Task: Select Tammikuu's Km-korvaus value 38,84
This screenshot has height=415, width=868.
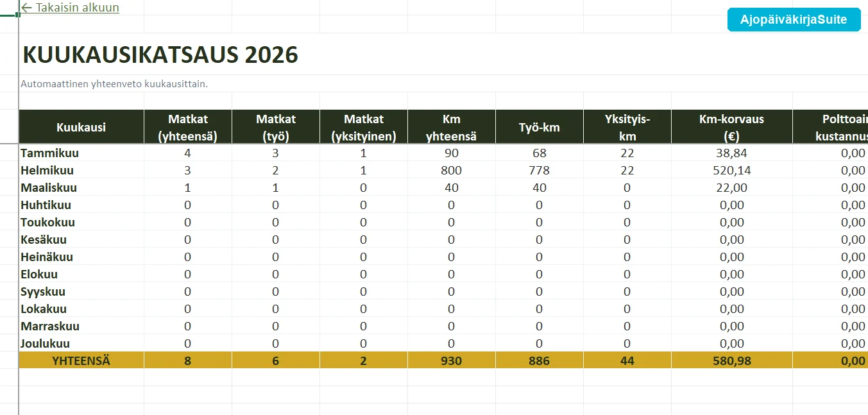Action: click(x=732, y=153)
